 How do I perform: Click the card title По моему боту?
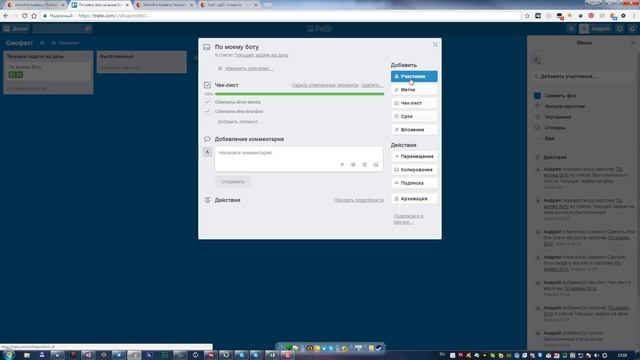(237, 47)
